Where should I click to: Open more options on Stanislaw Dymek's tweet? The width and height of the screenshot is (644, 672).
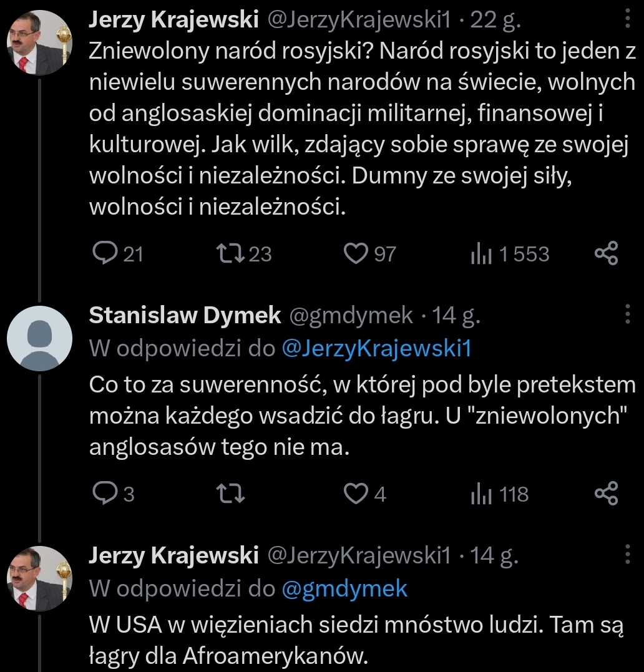point(627,314)
